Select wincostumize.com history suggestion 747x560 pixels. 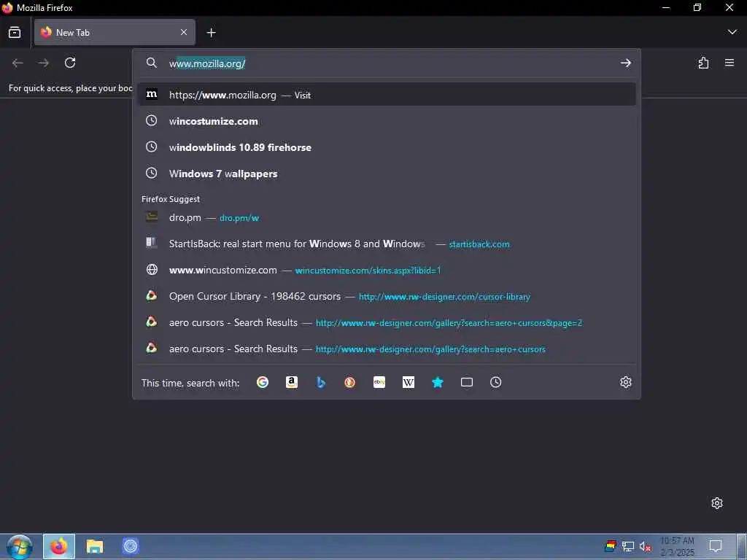coord(387,121)
